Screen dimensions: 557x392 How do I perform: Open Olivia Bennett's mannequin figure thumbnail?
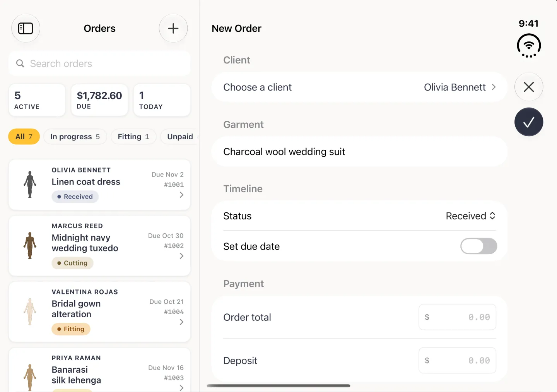point(30,185)
